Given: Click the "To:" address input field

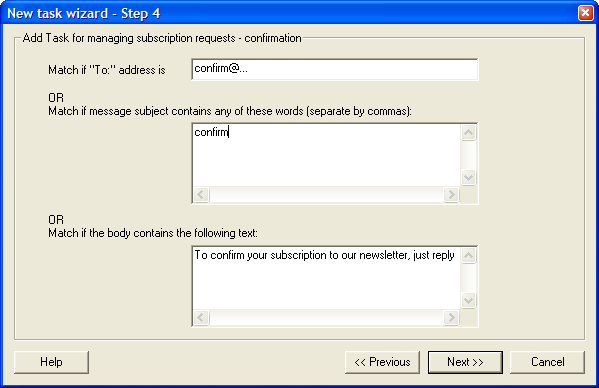Looking at the screenshot, I should click(335, 69).
